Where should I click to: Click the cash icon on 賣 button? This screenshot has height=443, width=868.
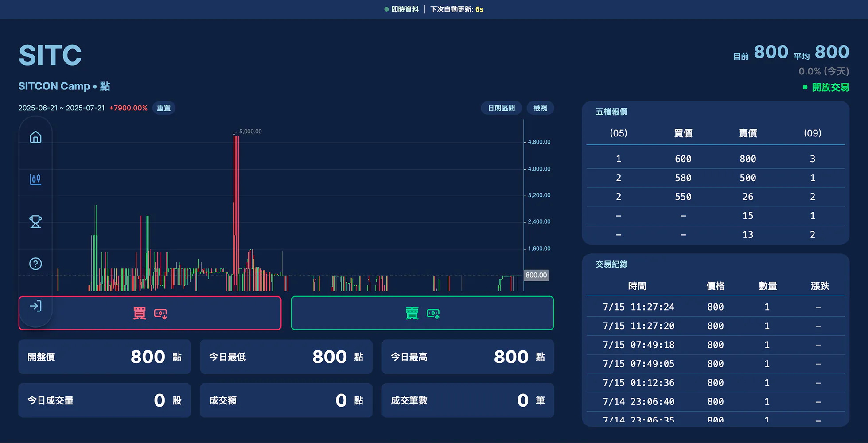(433, 314)
